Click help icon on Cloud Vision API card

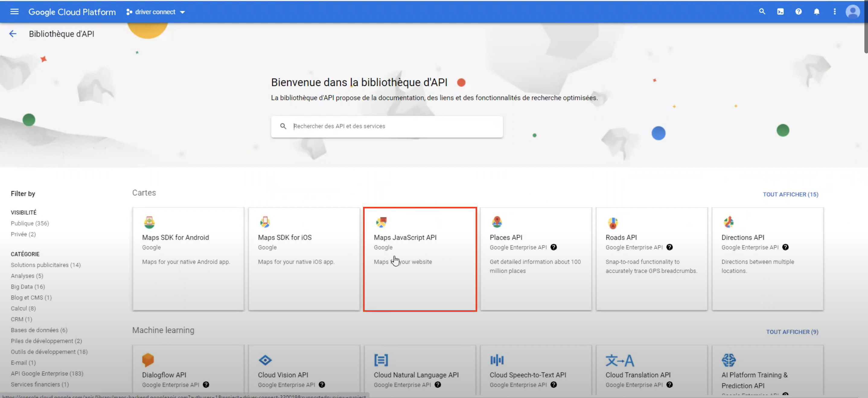click(x=322, y=384)
